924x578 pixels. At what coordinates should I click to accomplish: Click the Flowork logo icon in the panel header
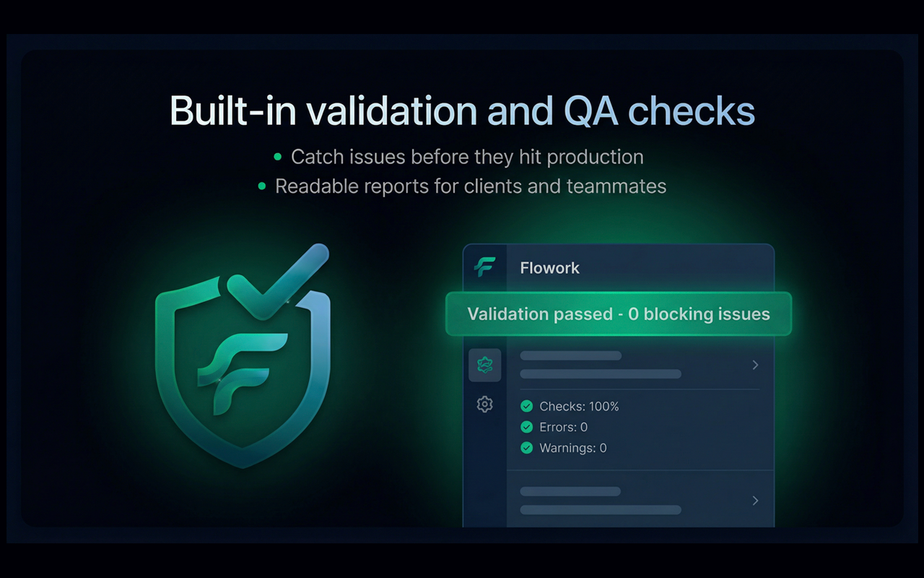484,267
